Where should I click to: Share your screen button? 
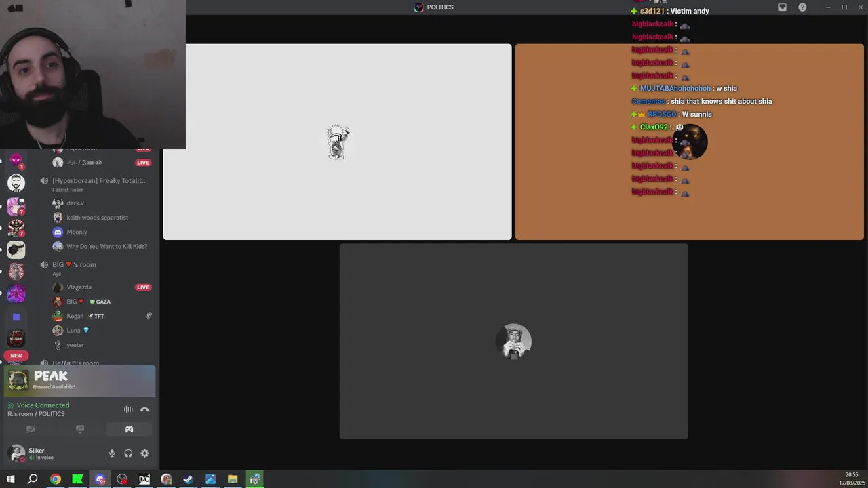coord(80,429)
